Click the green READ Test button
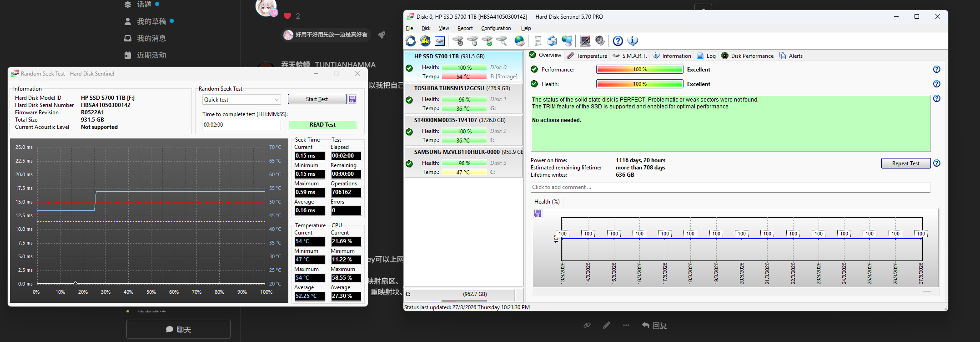980x342 pixels. click(x=322, y=125)
